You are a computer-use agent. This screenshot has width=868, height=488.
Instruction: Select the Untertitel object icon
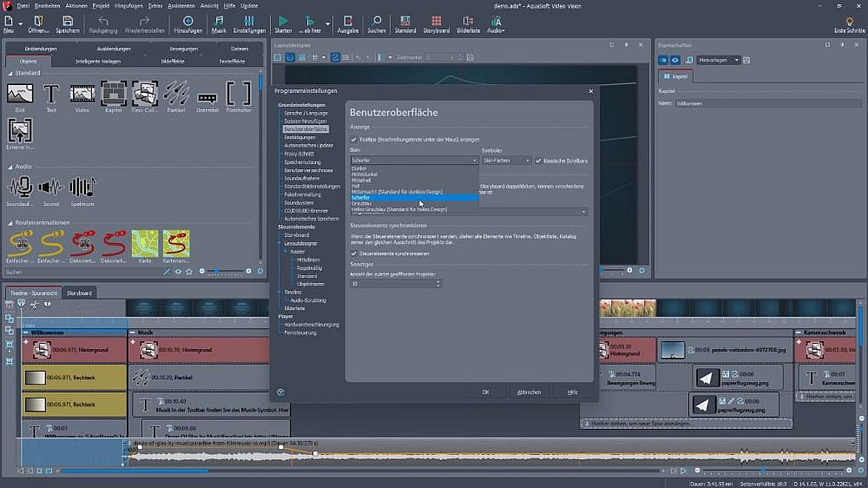pyautogui.click(x=207, y=96)
